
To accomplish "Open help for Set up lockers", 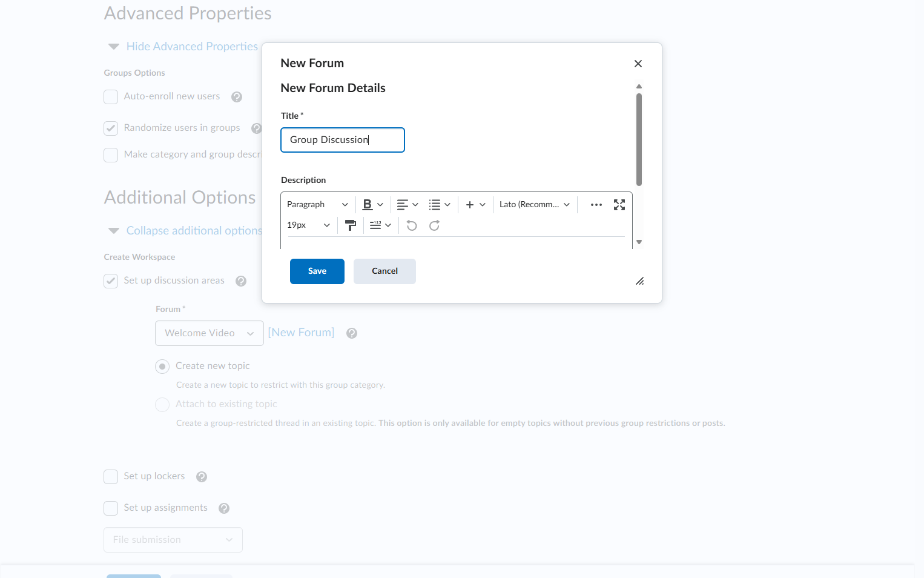I will [202, 477].
